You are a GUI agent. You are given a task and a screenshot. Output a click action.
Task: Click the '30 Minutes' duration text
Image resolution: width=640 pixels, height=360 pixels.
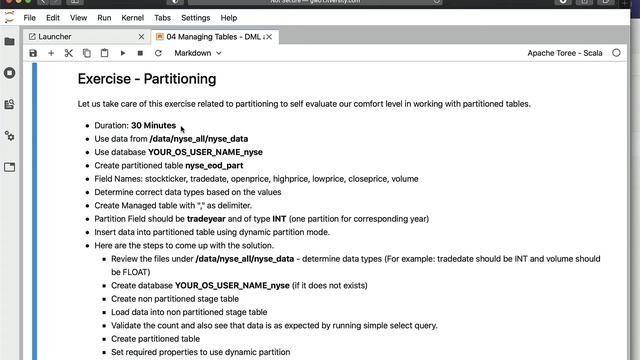pyautogui.click(x=153, y=125)
